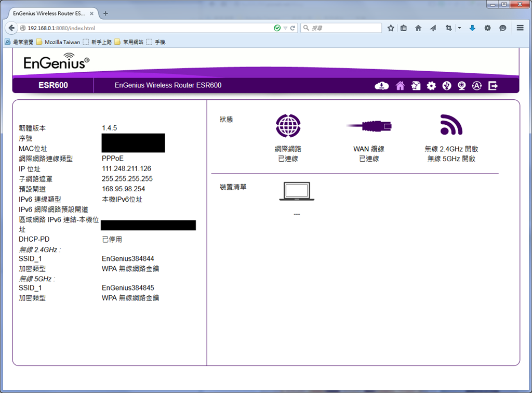The width and height of the screenshot is (532, 393).
Task: Click the gear add-on icon in Firefox toolbar
Action: [x=487, y=28]
